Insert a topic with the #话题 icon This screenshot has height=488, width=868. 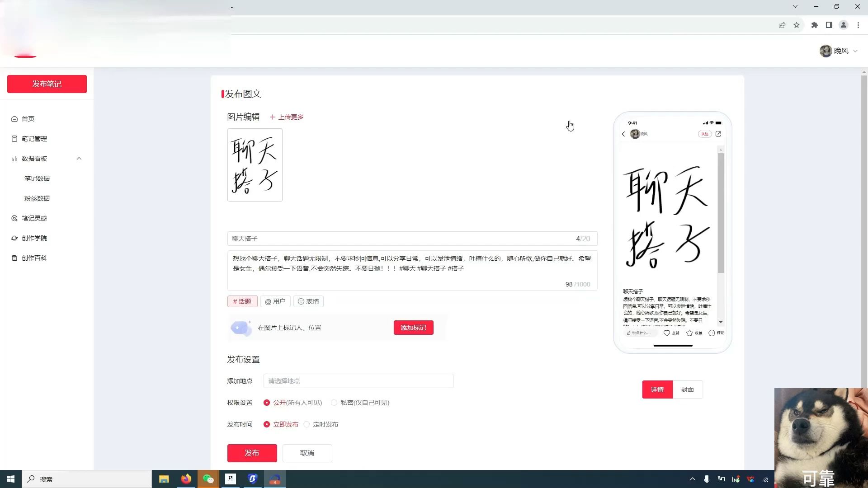point(242,301)
